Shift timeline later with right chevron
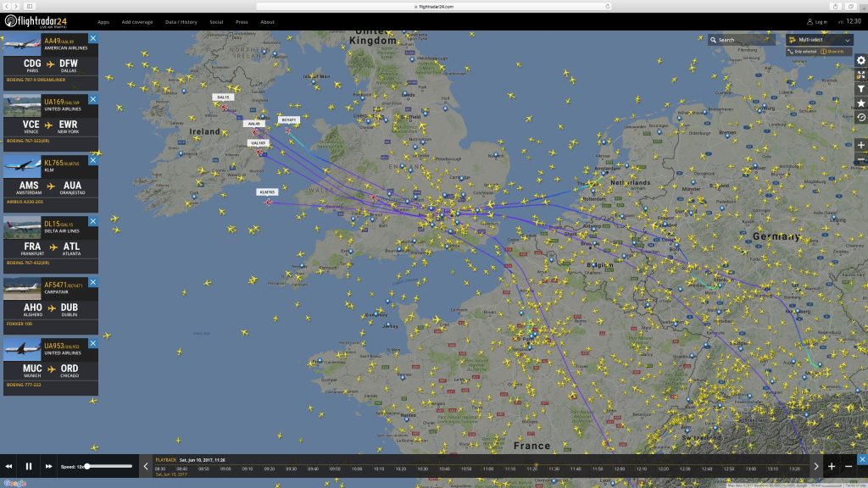Viewport: 868px width, 488px height. coord(816,467)
